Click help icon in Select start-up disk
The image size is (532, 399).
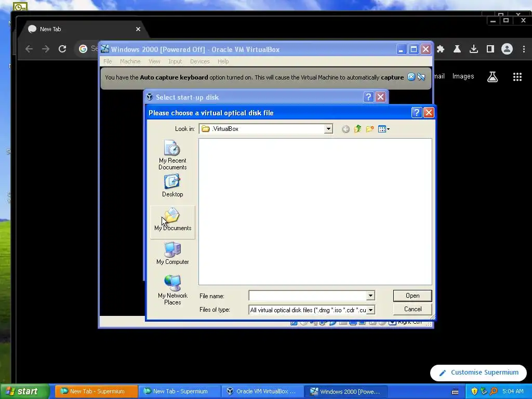[x=368, y=97]
